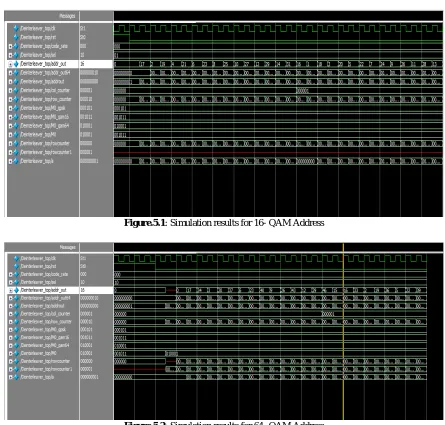Expand the M0_qpsk bus in the 64-QAM waveform
445x425 pixels.
(x=11, y=330)
